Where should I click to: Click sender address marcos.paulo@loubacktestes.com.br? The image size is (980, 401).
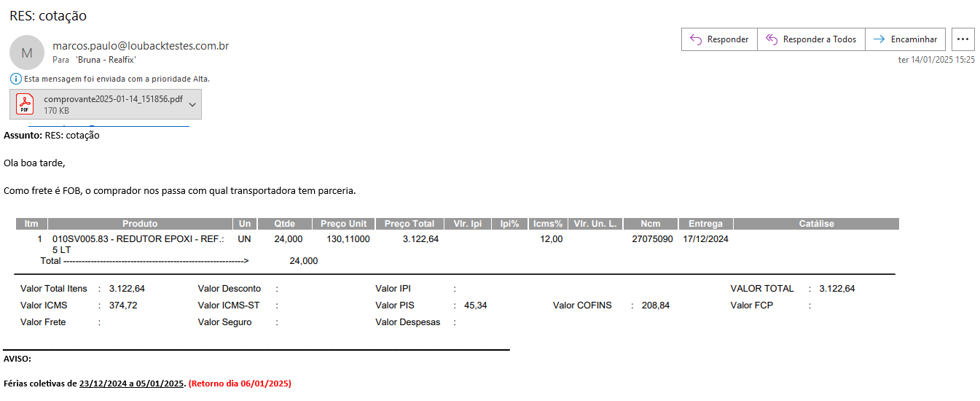point(141,46)
